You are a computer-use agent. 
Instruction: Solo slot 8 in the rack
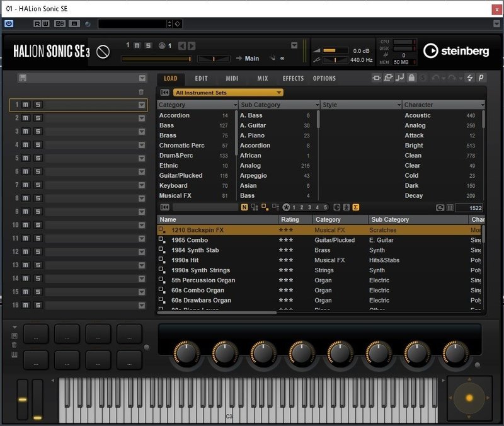(x=38, y=198)
